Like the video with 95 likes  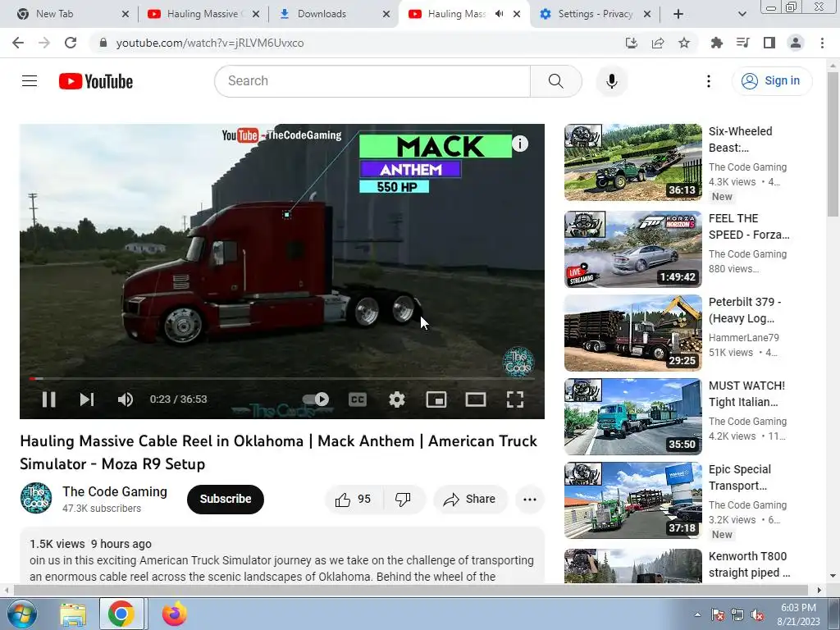coord(354,500)
